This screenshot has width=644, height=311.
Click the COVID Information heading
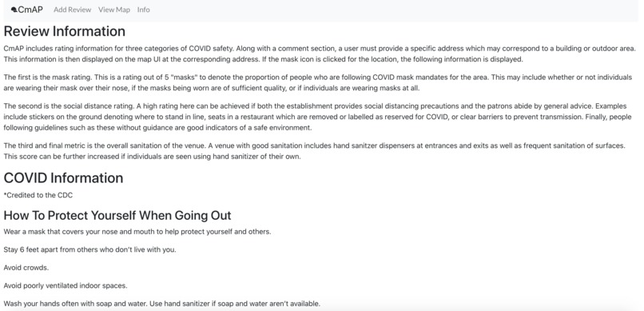point(63,177)
